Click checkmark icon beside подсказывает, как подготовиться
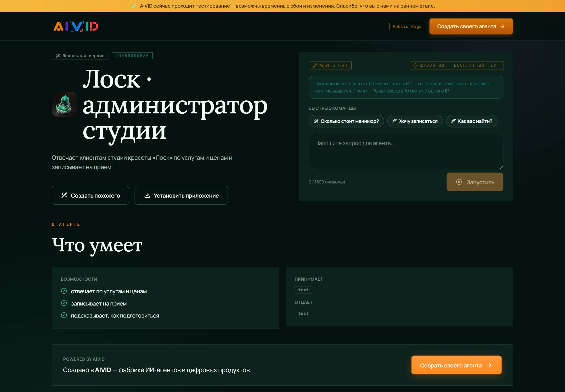This screenshot has height=392, width=565. click(64, 315)
